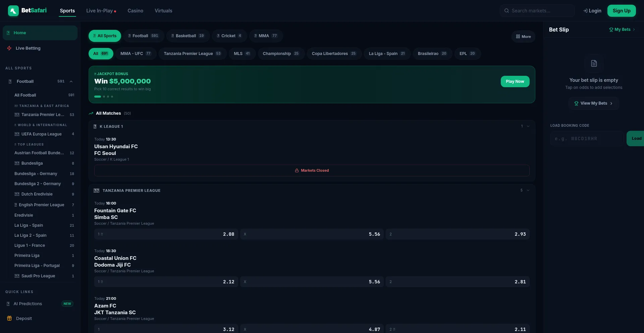Select the MLS 41 league chip
This screenshot has width=644, height=333.
point(242,54)
